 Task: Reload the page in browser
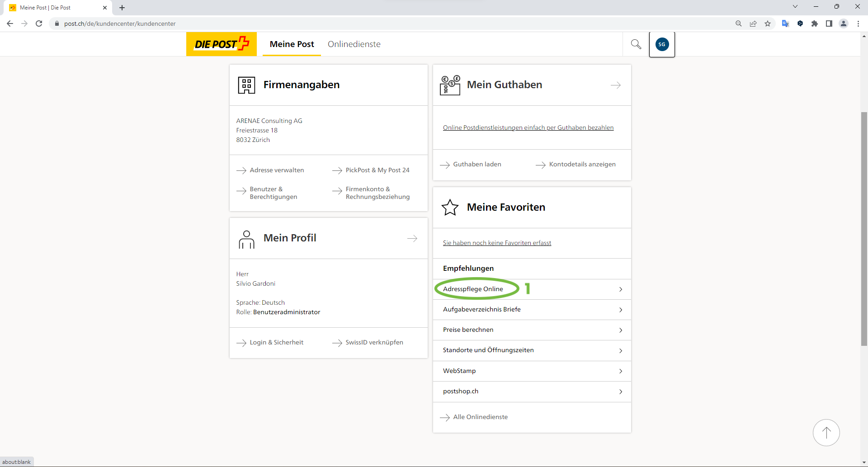tap(39, 24)
